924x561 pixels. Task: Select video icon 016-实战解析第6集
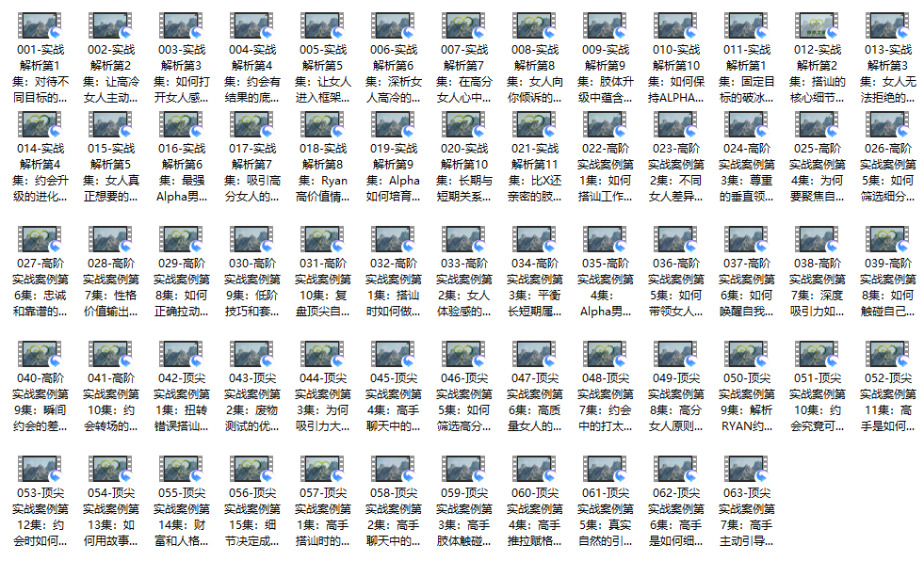(182, 125)
